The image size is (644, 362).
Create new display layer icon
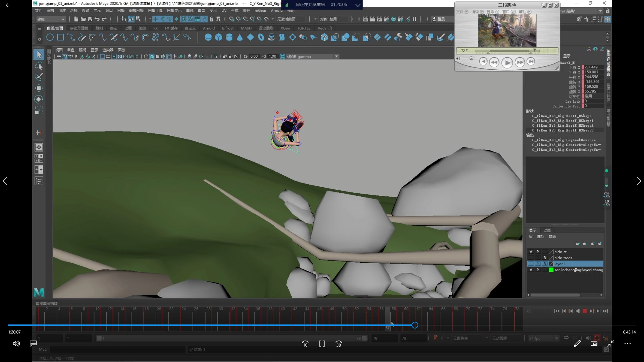(x=592, y=244)
